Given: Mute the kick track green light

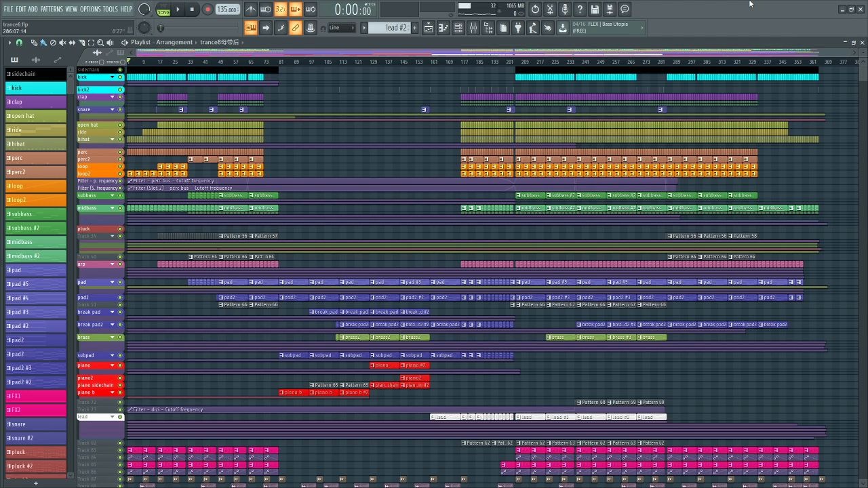Looking at the screenshot, I should point(121,77).
